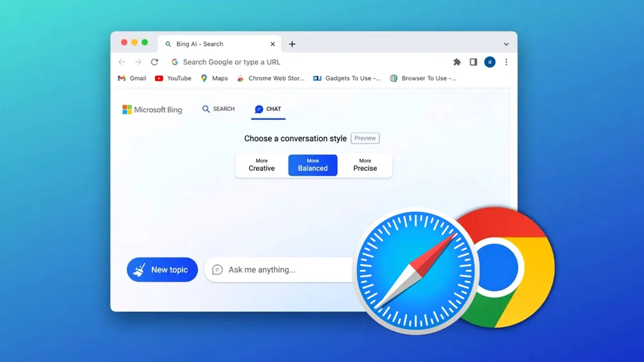Click the New topic button
This screenshot has width=644, height=362.
coord(162,270)
